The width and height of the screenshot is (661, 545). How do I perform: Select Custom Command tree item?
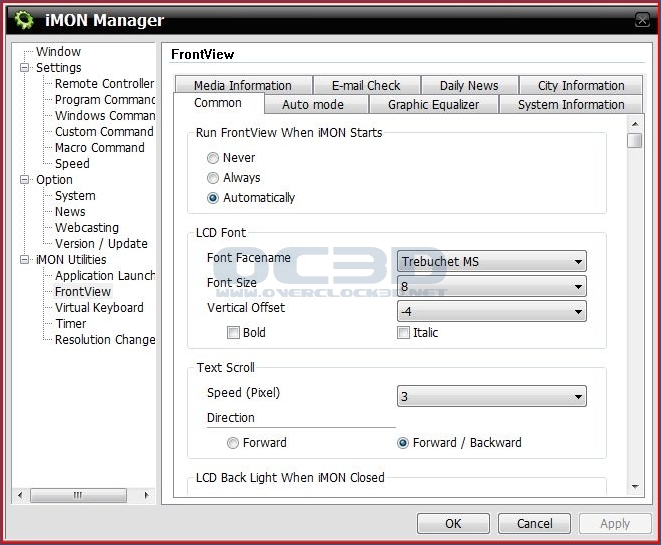(x=104, y=132)
